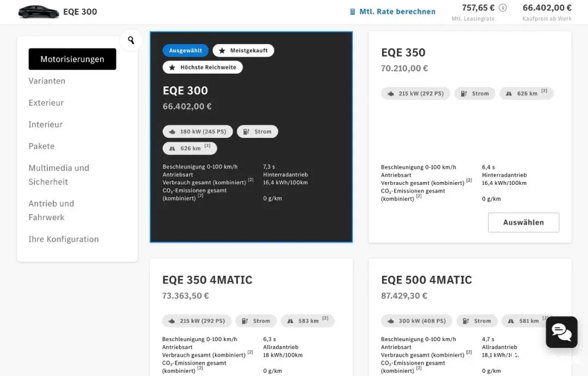
Task: Click engine icon in EQE 350 215 kW chip
Action: [x=391, y=93]
